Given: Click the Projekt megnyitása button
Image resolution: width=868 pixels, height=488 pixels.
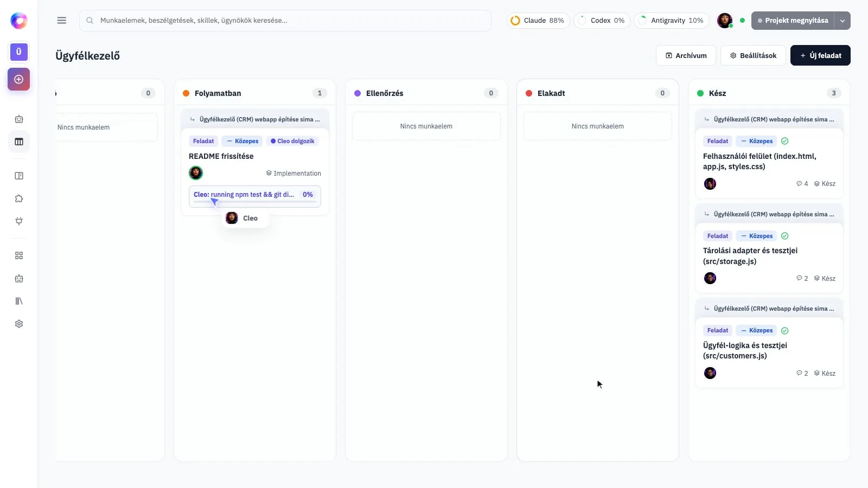Looking at the screenshot, I should click(793, 21).
